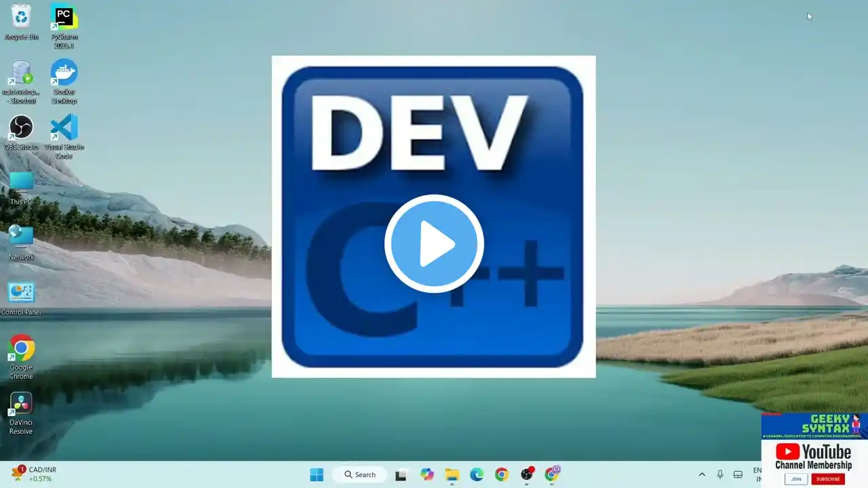Screen dimensions: 868x488
Task: Click the touch keyboard tray icon
Action: pyautogui.click(x=738, y=474)
